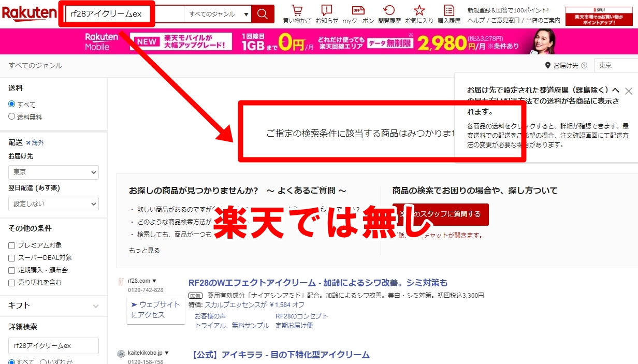Click the お探しの商品が見つかりませんか? heading
638x364 pixels.
[238, 191]
